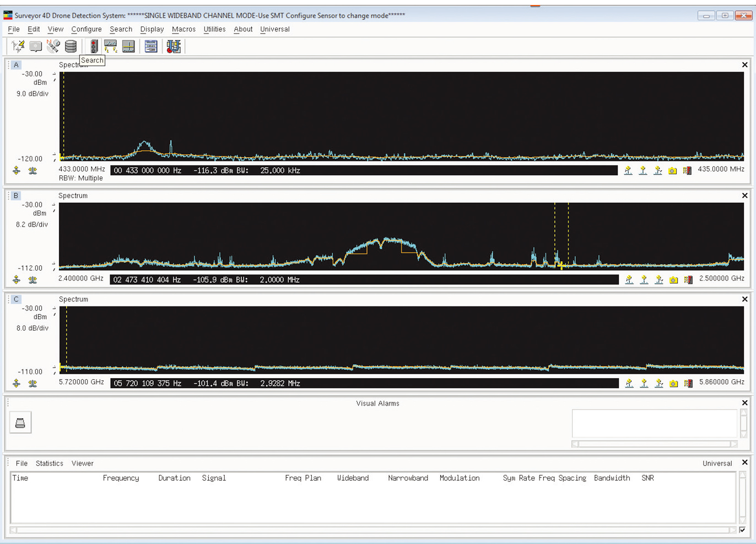Viewport: 756px width, 544px height.
Task: Close spectrum panel B
Action: (745, 196)
